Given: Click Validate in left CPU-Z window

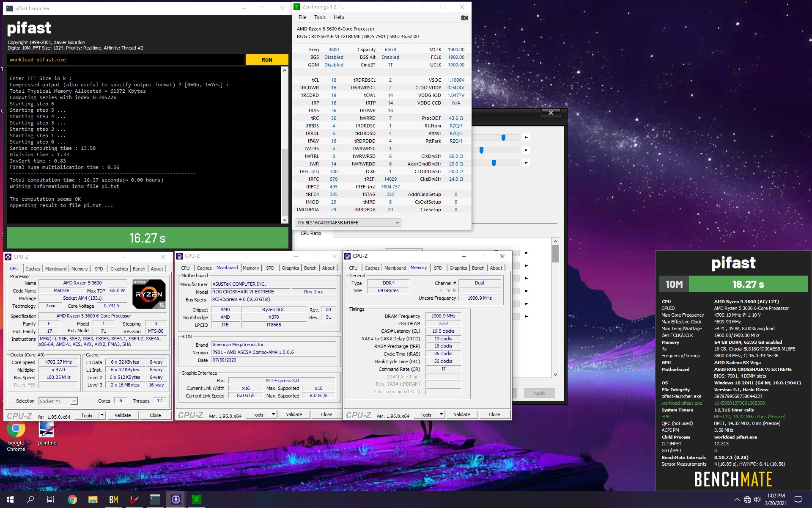Looking at the screenshot, I should pos(123,415).
